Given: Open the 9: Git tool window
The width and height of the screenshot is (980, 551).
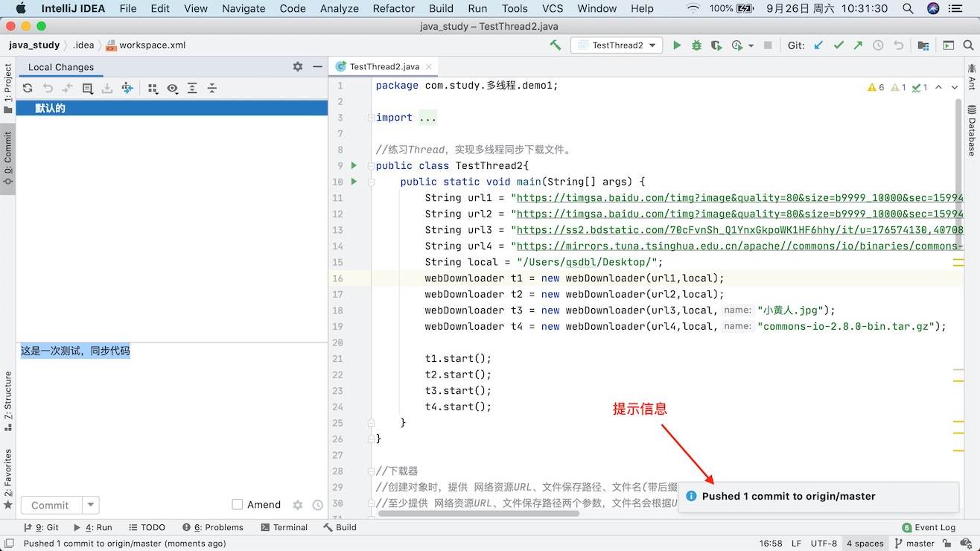Looking at the screenshot, I should coord(41,527).
